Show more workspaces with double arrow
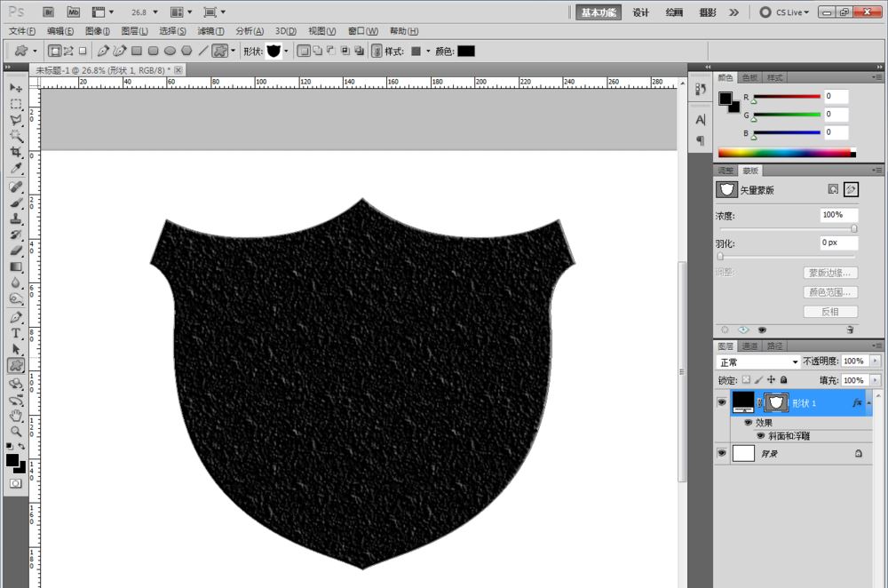This screenshot has width=888, height=588. coord(734,12)
